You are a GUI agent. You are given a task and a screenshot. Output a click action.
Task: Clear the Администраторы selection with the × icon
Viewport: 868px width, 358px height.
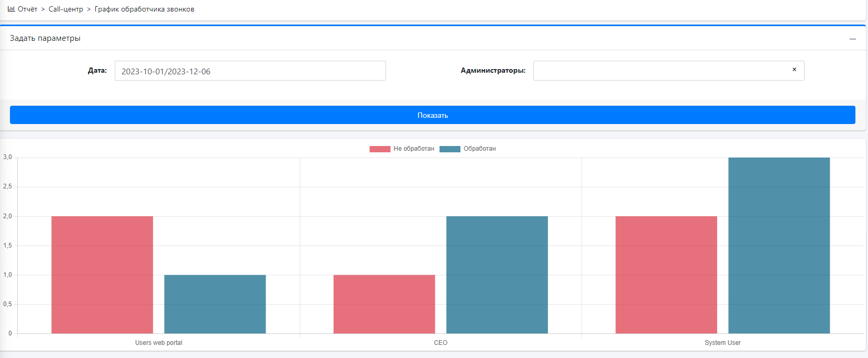[794, 70]
